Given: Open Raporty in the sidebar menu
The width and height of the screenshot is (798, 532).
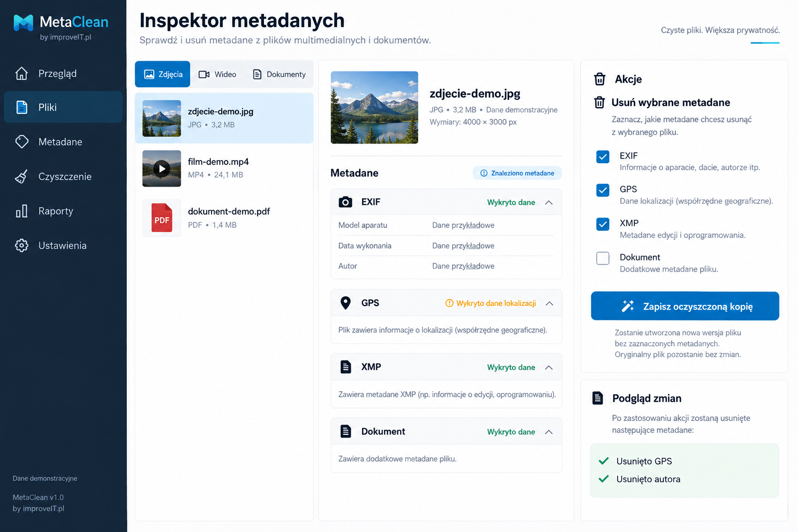Looking at the screenshot, I should coord(63,211).
